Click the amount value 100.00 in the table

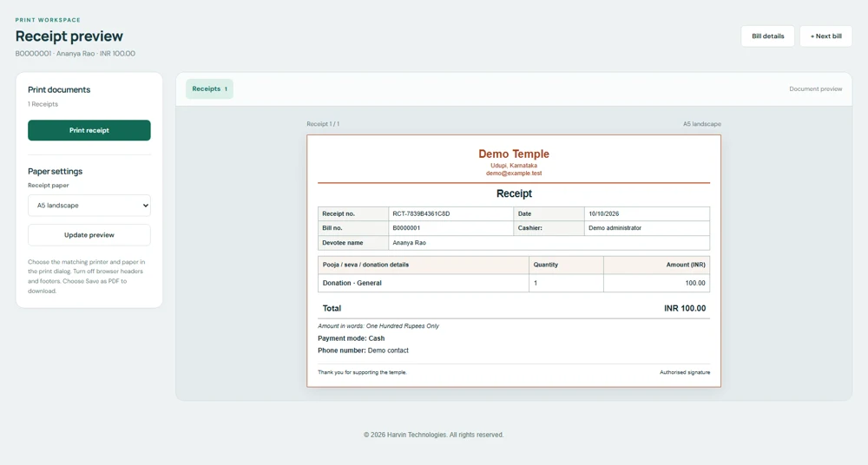[656, 283]
